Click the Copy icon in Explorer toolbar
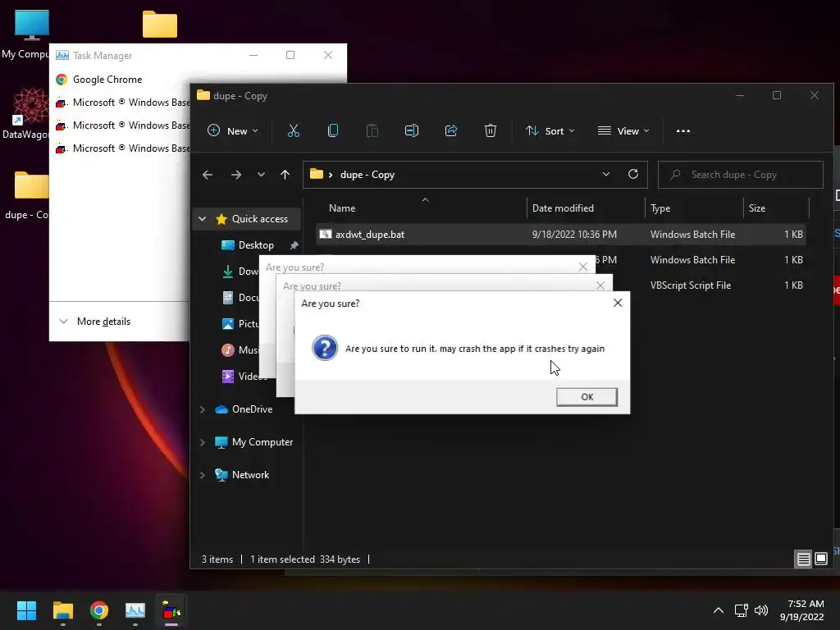 [x=333, y=130]
